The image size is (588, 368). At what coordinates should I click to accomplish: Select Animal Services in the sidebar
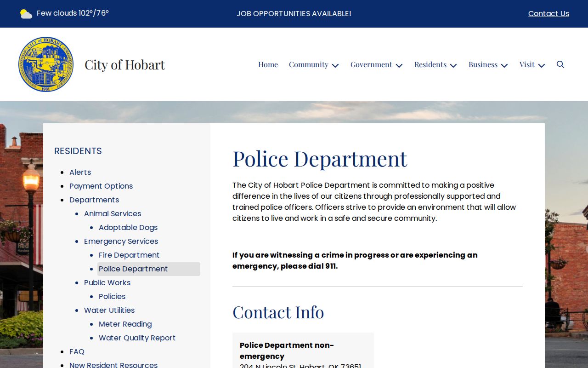coord(113,213)
